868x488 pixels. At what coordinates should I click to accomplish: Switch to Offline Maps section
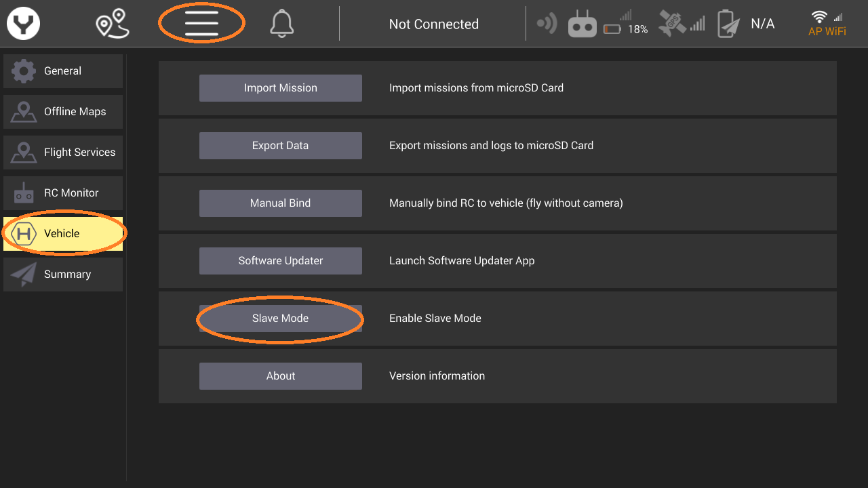click(x=63, y=112)
